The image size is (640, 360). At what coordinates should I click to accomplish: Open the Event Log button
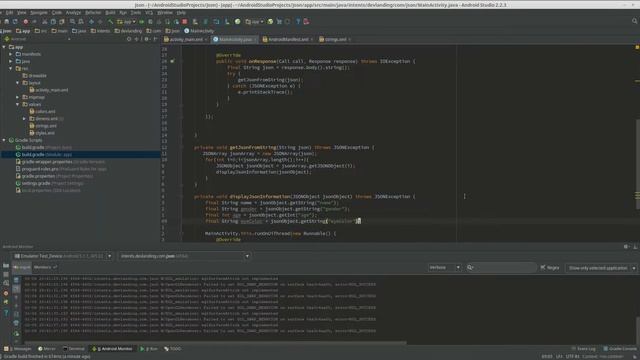pyautogui.click(x=584, y=349)
